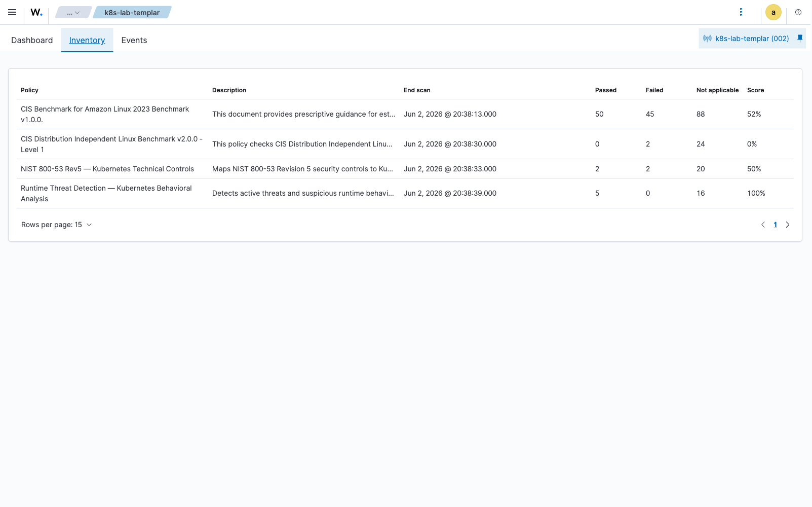Click the 50% score cell
812x507 pixels.
coord(754,169)
